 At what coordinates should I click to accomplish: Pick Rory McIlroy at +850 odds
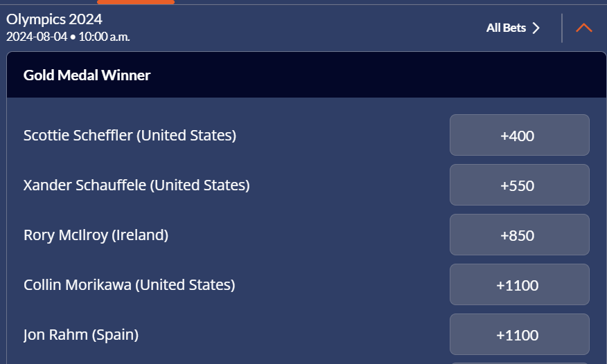tap(519, 235)
